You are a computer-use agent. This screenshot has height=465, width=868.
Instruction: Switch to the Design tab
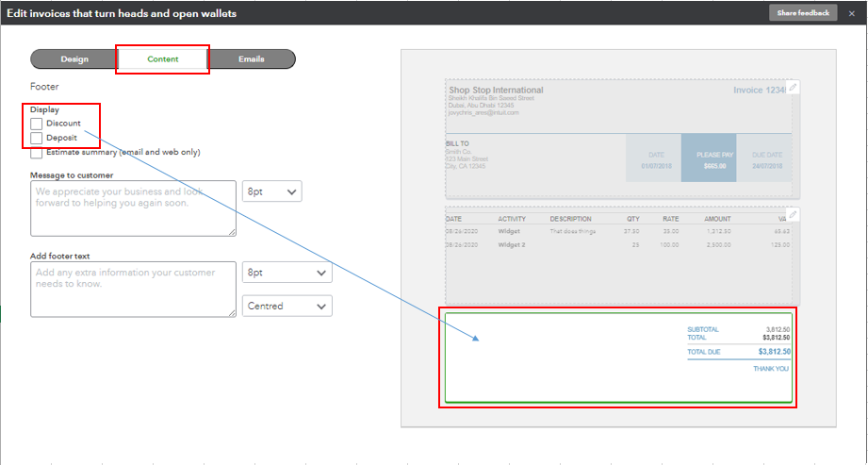pos(74,59)
